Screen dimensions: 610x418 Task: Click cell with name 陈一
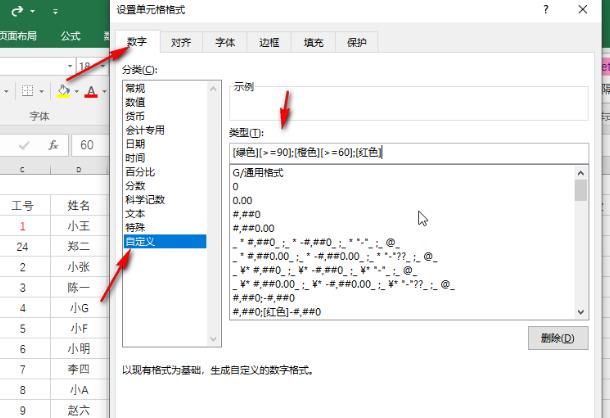(79, 288)
